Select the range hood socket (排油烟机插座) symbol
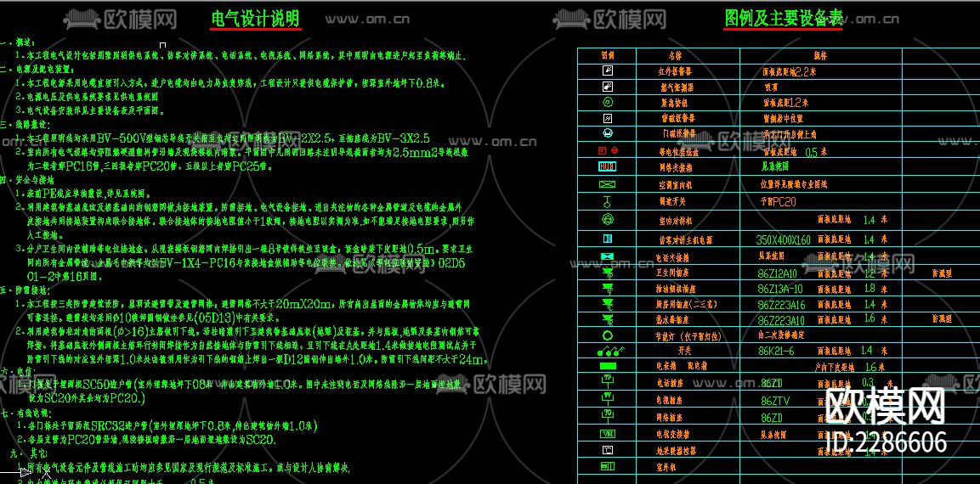 tap(608, 288)
